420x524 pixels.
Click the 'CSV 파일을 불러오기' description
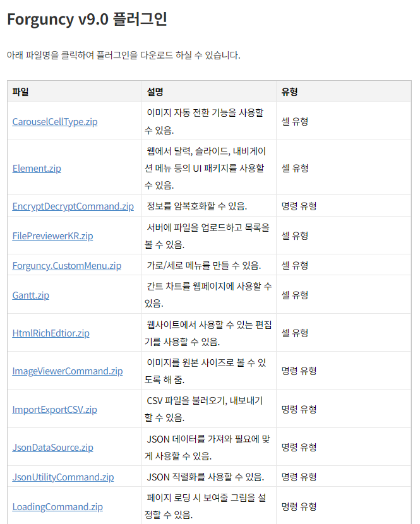204,409
